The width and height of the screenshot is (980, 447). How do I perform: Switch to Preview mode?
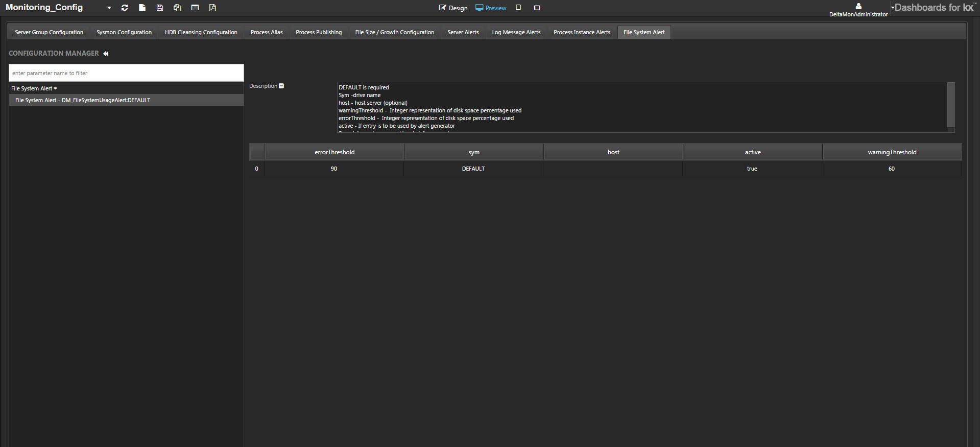(491, 8)
